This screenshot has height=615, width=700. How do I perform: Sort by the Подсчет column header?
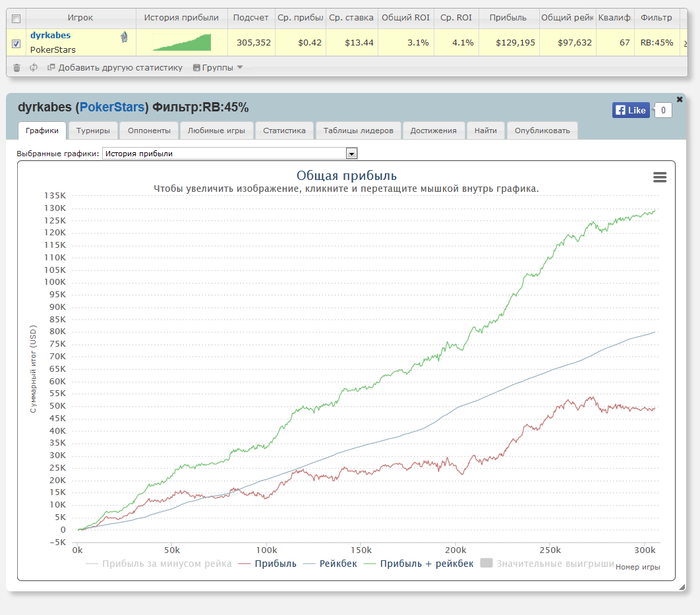pyautogui.click(x=250, y=18)
